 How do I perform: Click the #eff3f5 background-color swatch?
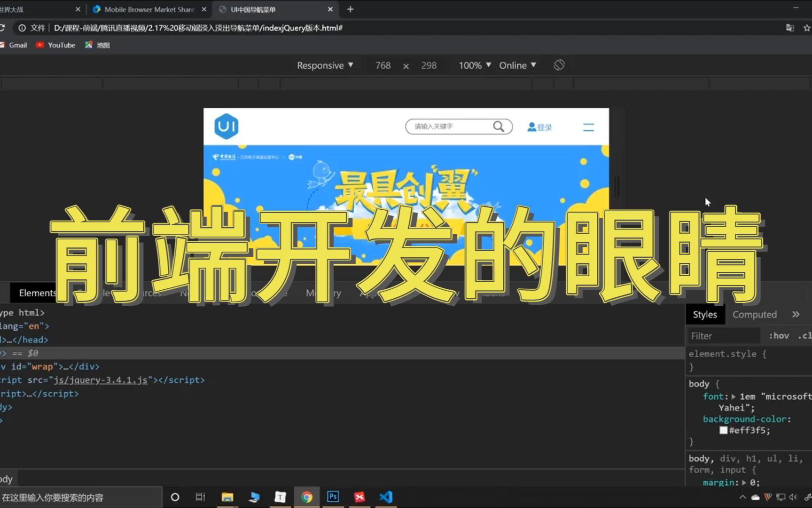(x=723, y=430)
